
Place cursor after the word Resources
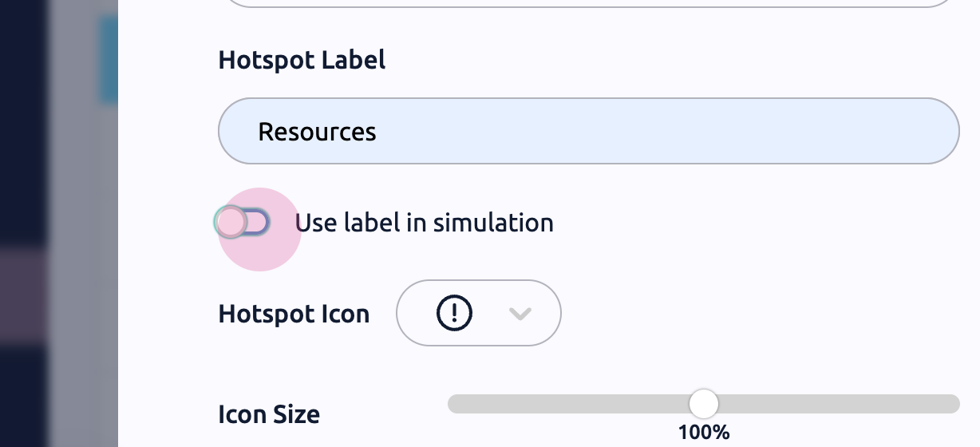pyautogui.click(x=378, y=131)
